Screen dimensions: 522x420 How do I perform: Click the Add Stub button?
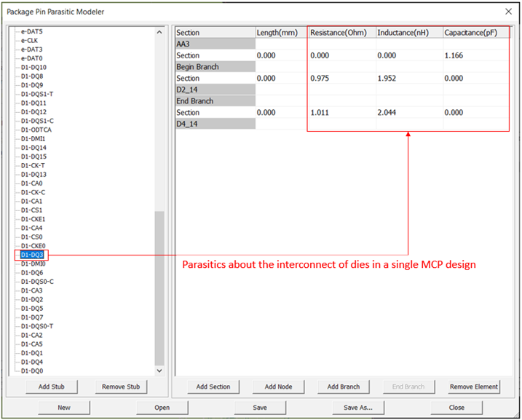click(x=51, y=387)
